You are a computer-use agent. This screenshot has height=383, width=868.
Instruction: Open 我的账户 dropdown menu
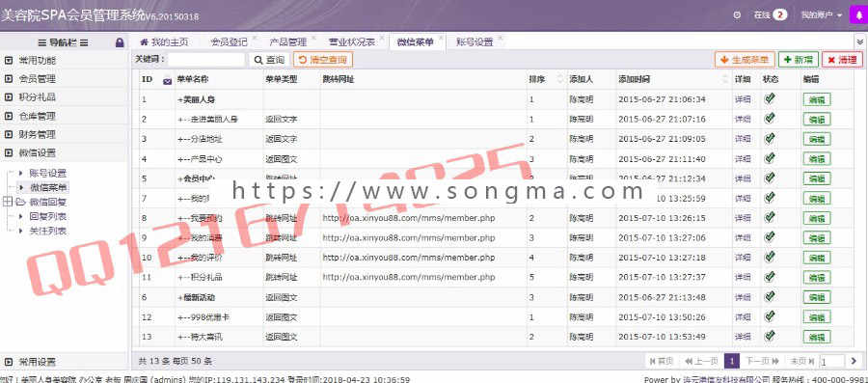(x=822, y=15)
